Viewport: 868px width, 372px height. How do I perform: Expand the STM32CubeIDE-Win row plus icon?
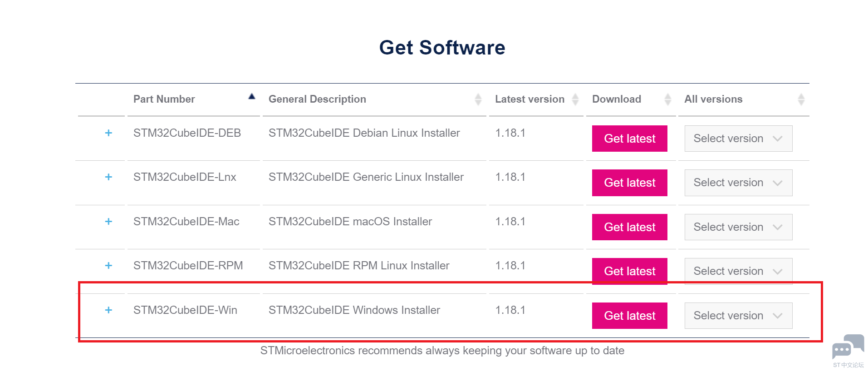point(108,310)
